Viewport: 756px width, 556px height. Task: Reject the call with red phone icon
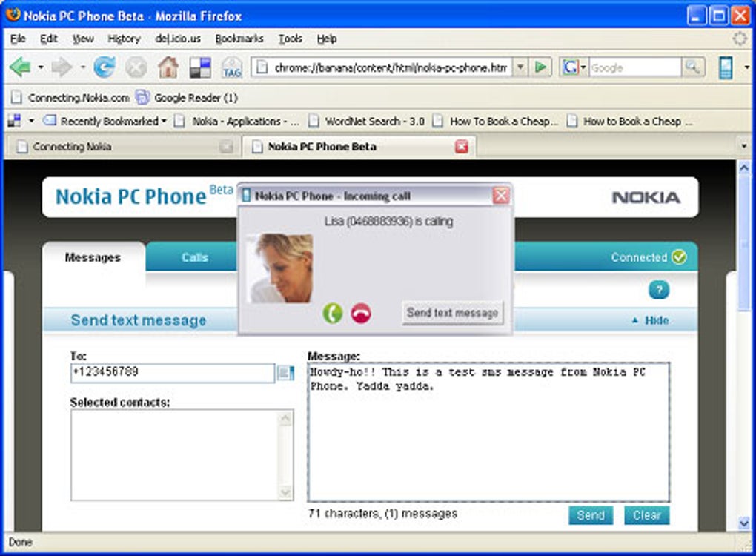(x=361, y=314)
